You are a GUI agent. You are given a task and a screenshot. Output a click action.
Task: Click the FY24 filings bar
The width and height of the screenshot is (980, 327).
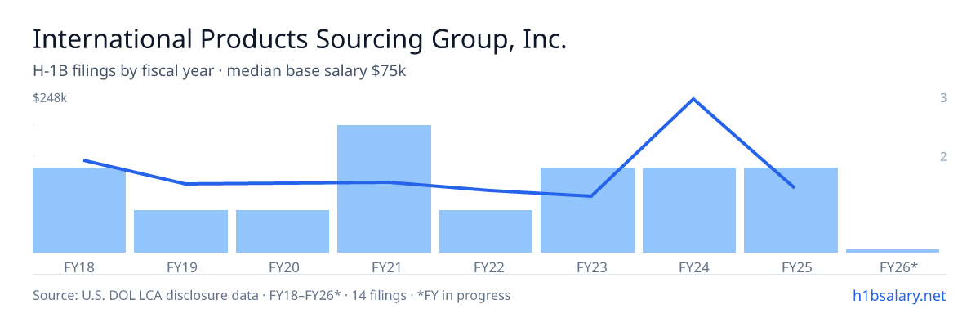click(689, 210)
